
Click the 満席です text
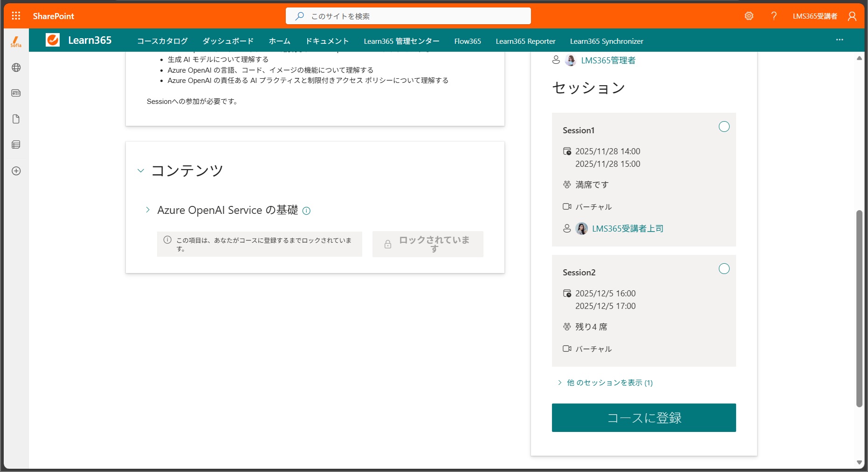592,185
